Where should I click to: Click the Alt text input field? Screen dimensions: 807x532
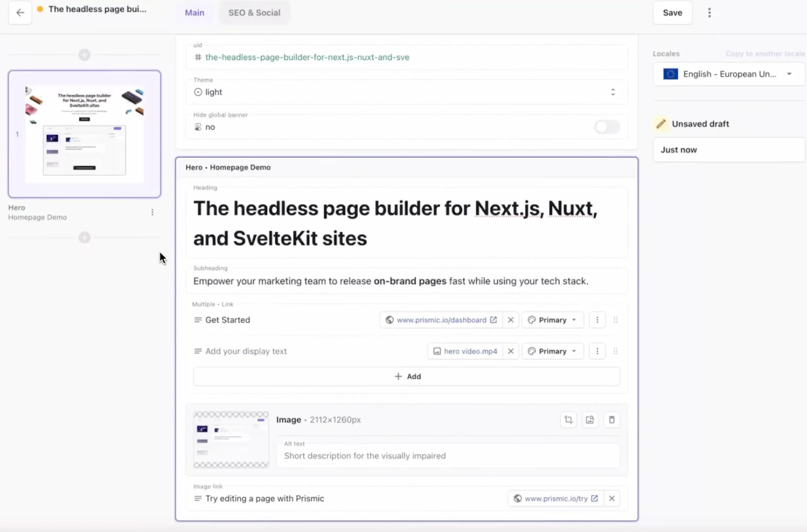(448, 456)
